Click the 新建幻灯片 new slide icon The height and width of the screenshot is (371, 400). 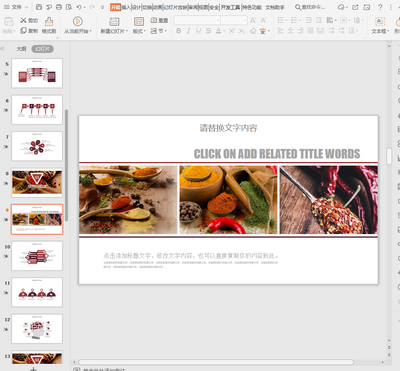click(x=114, y=21)
